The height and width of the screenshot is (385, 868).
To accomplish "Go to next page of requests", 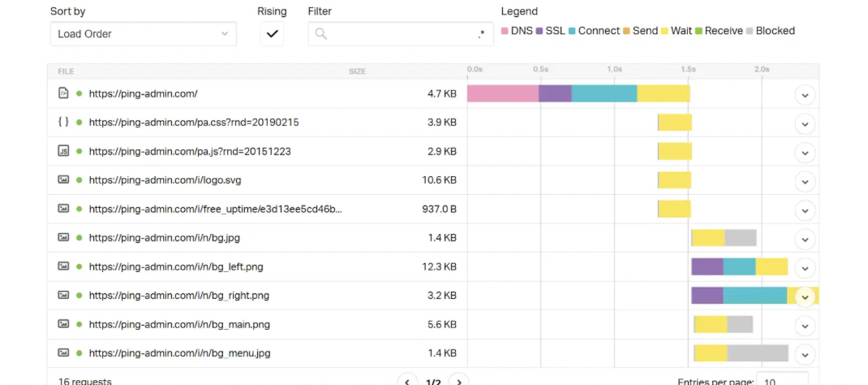I will coord(459,382).
